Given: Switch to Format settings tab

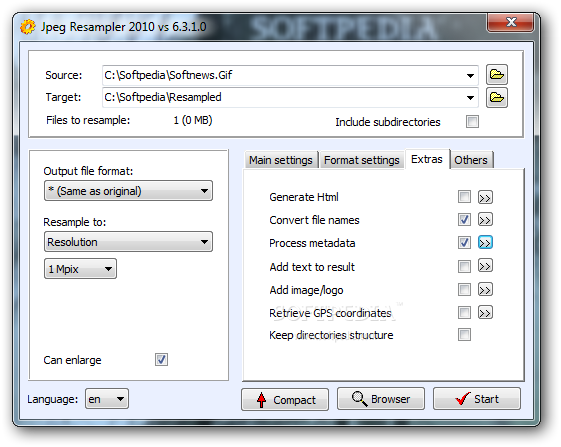Looking at the screenshot, I should pyautogui.click(x=361, y=160).
